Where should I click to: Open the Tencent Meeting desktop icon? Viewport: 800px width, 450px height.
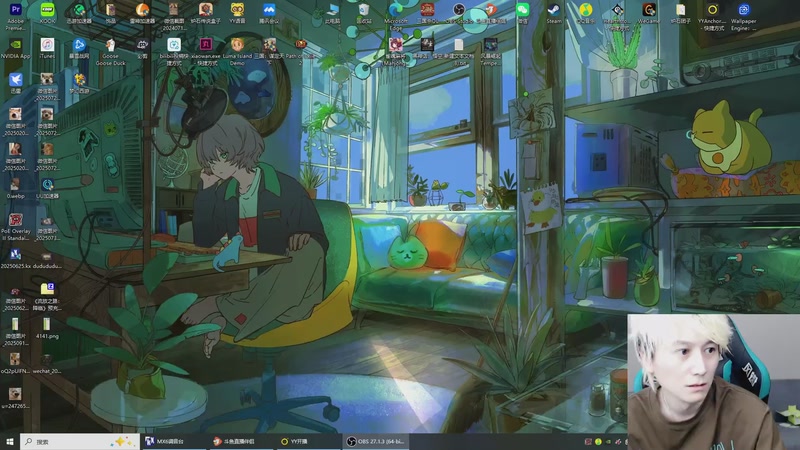(269, 13)
